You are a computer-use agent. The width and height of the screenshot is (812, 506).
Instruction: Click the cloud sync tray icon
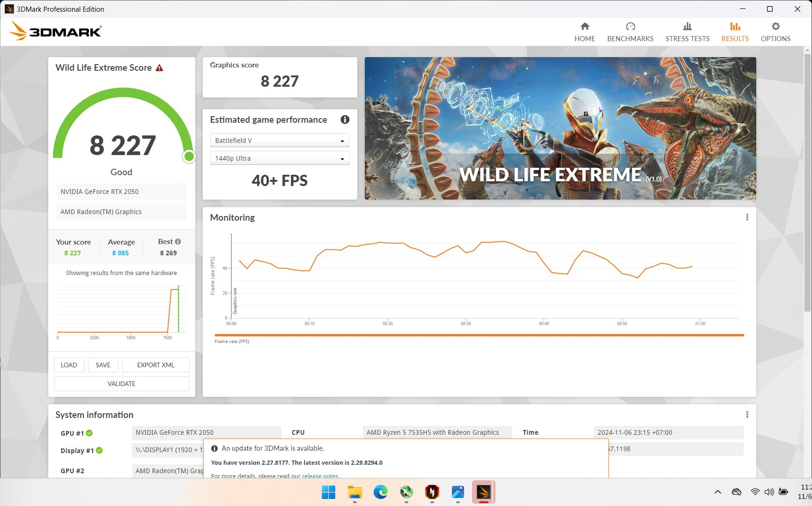click(737, 492)
